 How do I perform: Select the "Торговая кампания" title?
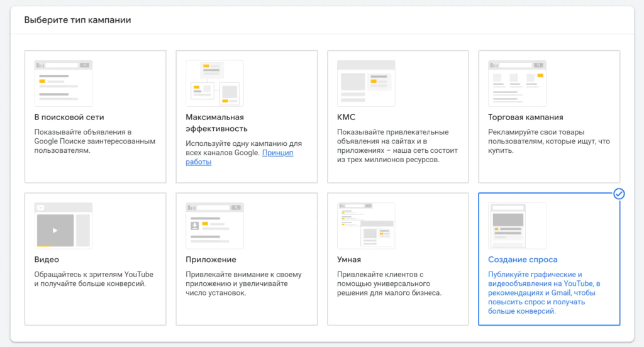[x=525, y=118]
